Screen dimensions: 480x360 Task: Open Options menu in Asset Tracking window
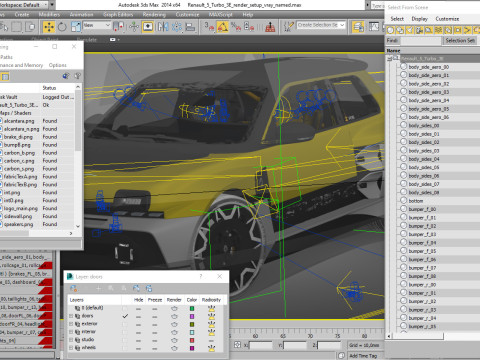[x=58, y=65]
